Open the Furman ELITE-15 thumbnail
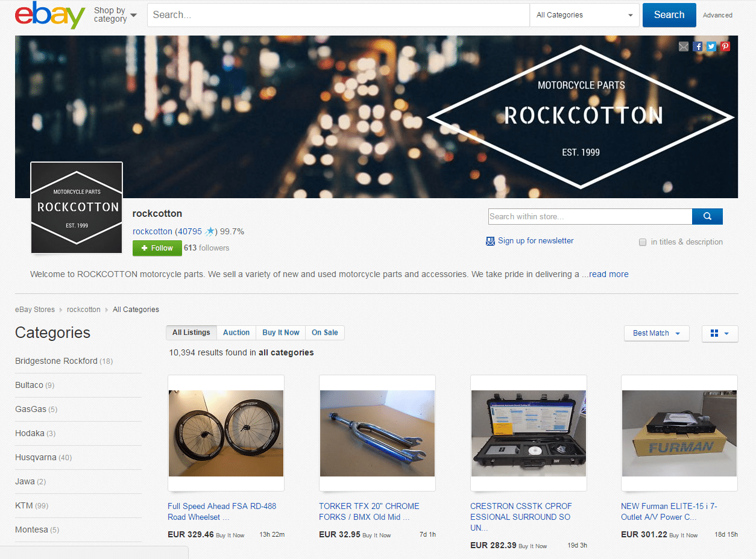Viewport: 756px width, 559px height. (x=679, y=433)
